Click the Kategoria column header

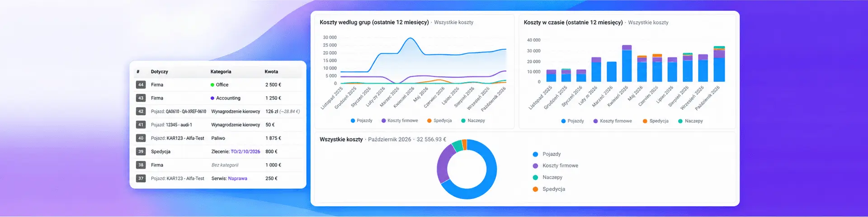221,71
